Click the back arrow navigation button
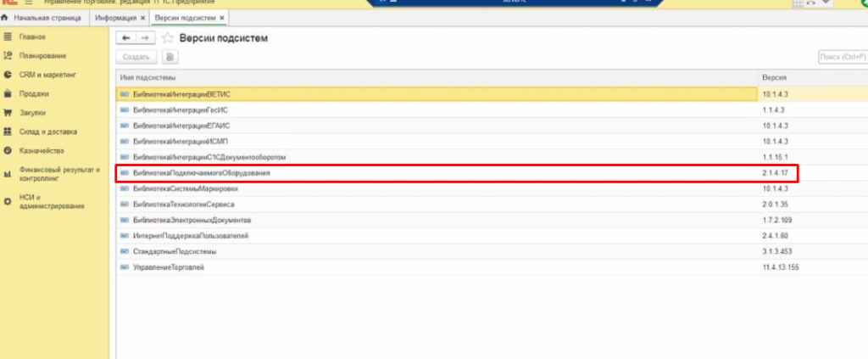Image resolution: width=868 pixels, height=359 pixels. pos(126,37)
